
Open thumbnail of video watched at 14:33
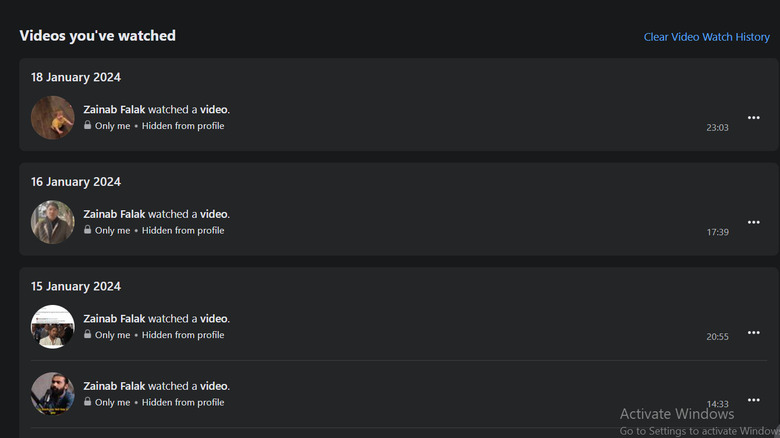click(53, 394)
